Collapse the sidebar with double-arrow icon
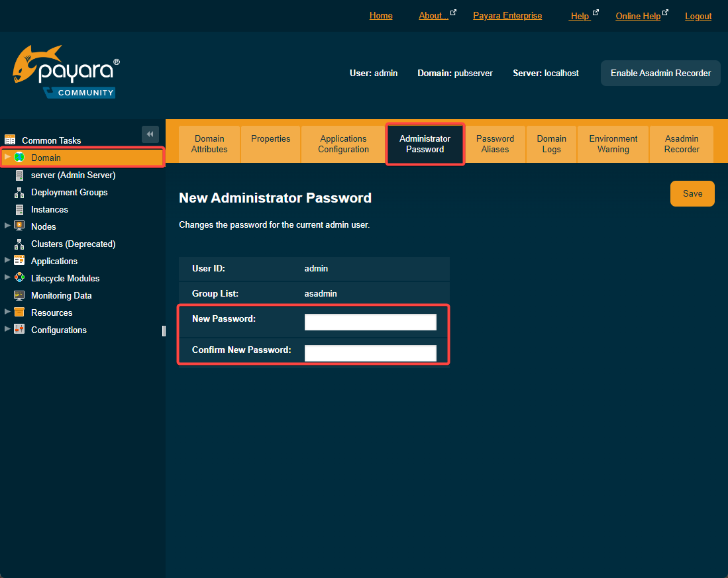 [150, 134]
